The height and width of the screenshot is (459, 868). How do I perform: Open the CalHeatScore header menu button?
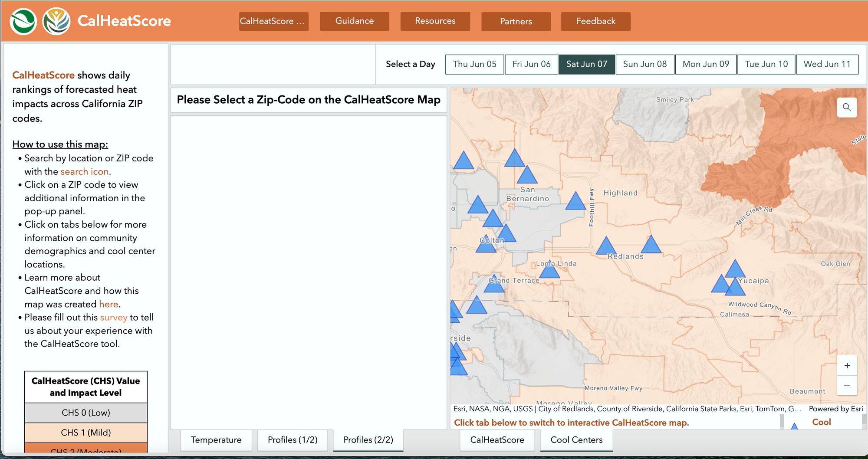273,21
